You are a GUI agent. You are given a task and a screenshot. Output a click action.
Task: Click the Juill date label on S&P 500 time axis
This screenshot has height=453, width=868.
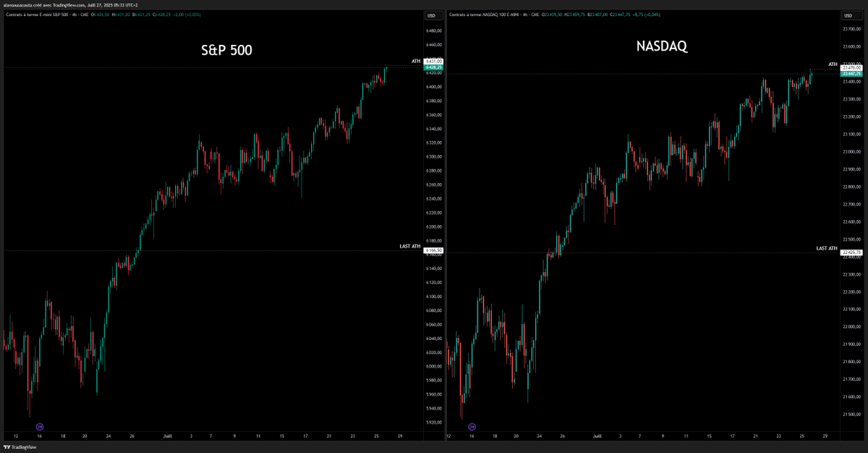167,436
